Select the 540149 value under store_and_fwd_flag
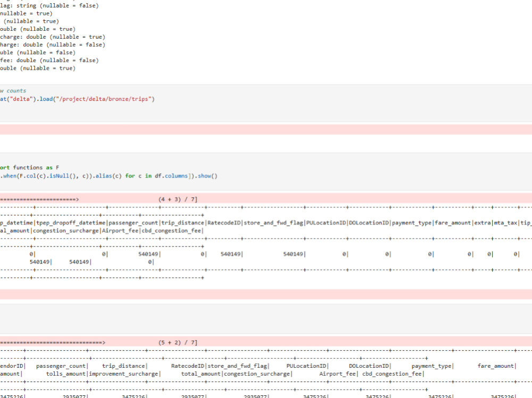532x398 pixels. [293, 254]
